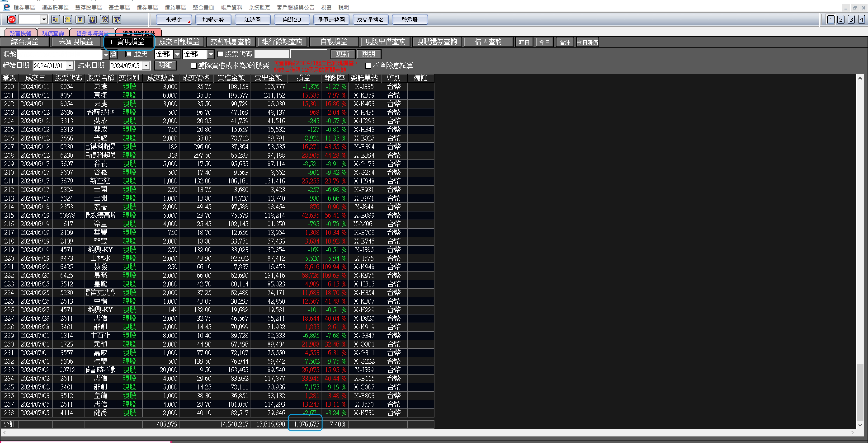Click the 今日 quick date button

point(545,42)
